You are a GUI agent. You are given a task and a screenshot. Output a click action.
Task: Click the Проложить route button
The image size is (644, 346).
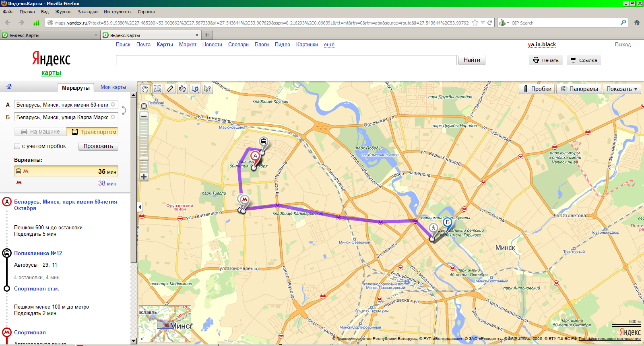98,146
